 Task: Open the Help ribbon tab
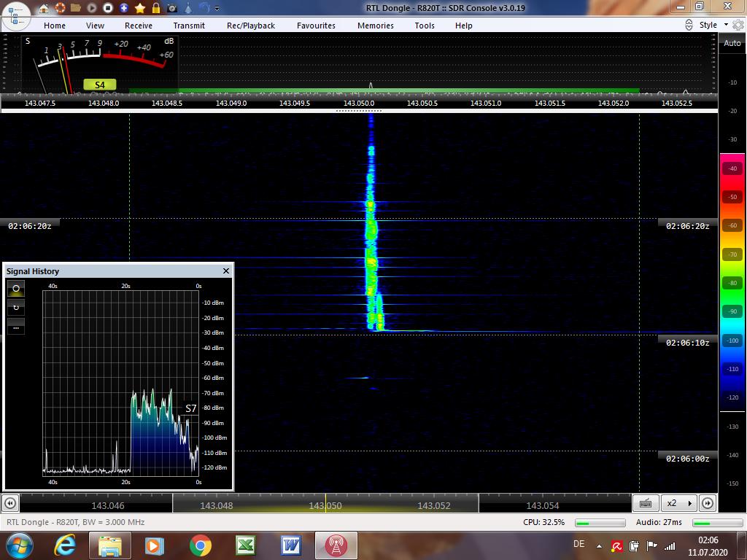463,26
